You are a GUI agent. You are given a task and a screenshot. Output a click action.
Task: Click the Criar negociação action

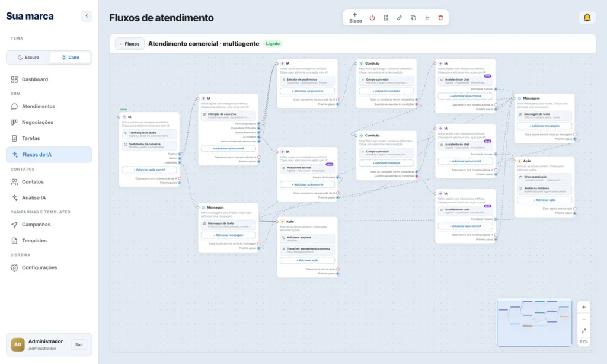544,178
